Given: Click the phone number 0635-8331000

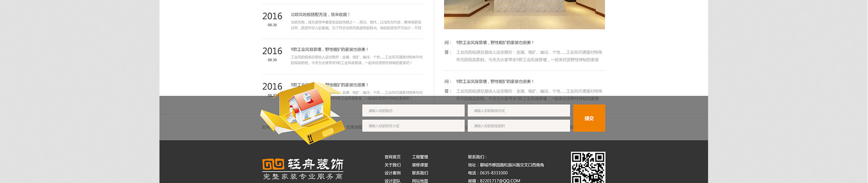Looking at the screenshot, I should (x=493, y=173).
